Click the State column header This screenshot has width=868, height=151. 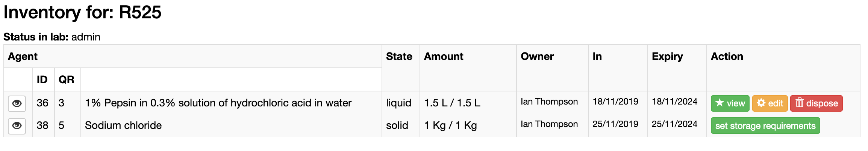click(x=399, y=57)
